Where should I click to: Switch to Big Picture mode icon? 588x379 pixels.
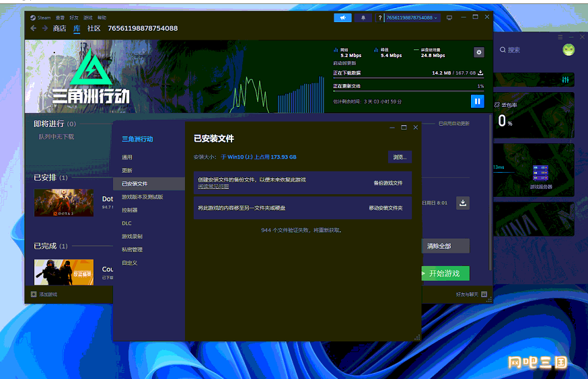(x=449, y=17)
